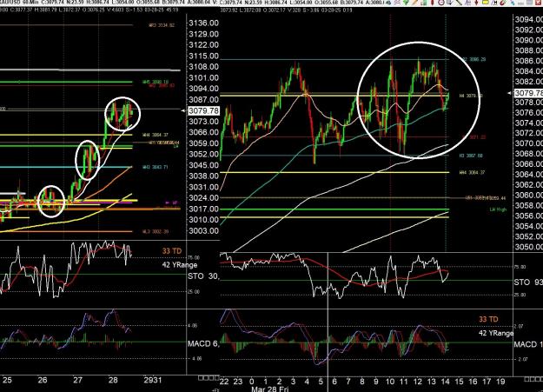Click the MACD label on right chart
The width and height of the screenshot is (543, 392).
[x=528, y=344]
